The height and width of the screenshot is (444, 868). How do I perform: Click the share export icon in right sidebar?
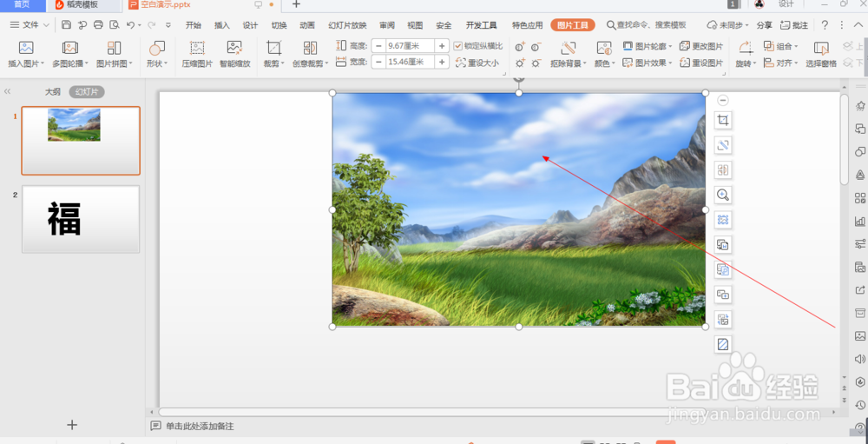pos(859,289)
